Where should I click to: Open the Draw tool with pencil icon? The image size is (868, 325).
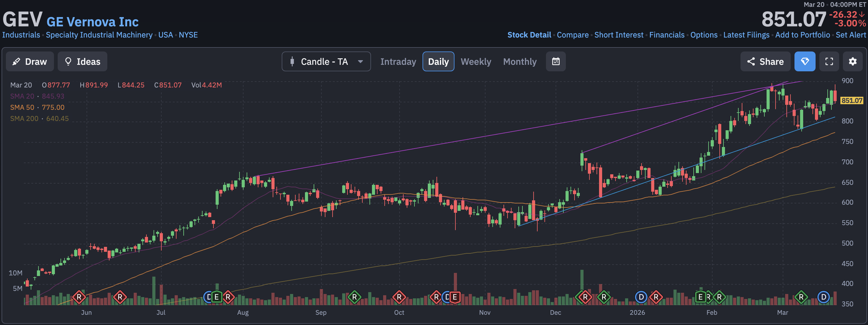click(30, 62)
